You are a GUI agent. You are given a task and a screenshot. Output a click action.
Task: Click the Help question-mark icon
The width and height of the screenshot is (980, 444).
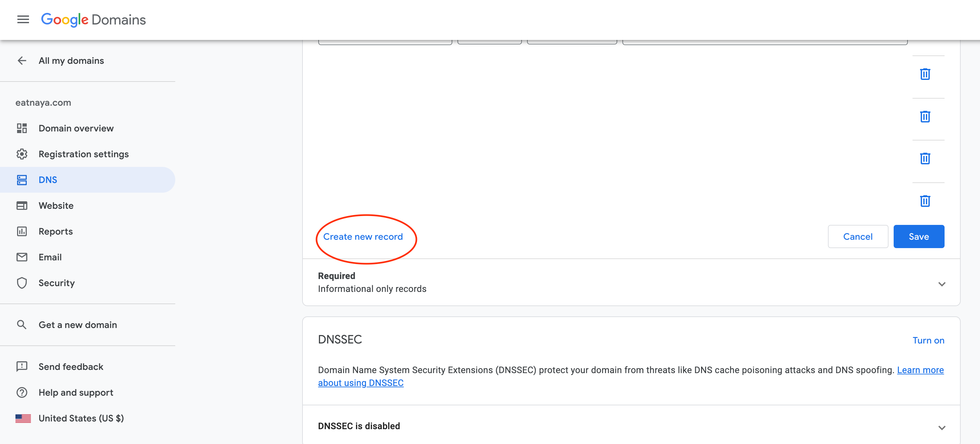tap(22, 392)
